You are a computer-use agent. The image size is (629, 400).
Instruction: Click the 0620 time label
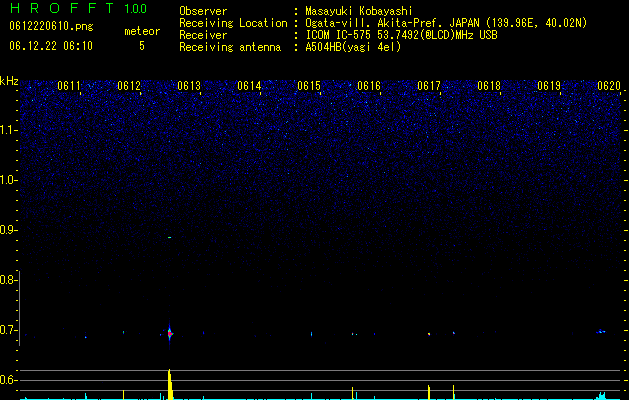pyautogui.click(x=609, y=86)
